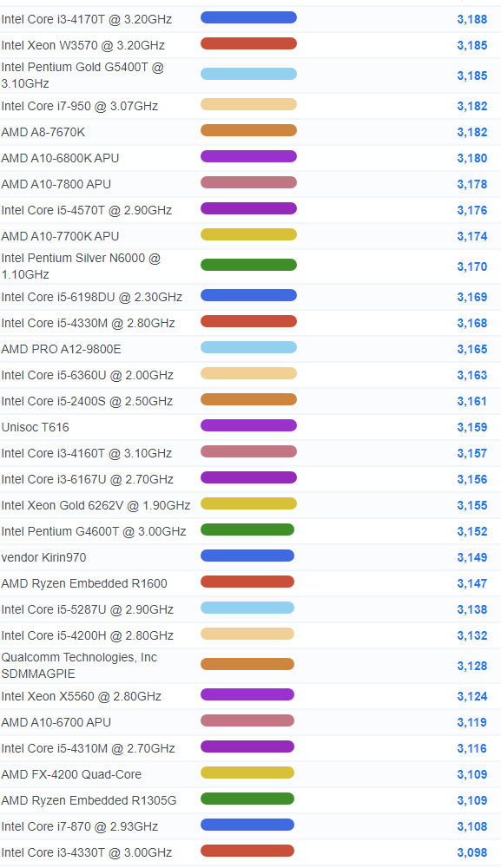Click the score 3,169

tap(472, 297)
